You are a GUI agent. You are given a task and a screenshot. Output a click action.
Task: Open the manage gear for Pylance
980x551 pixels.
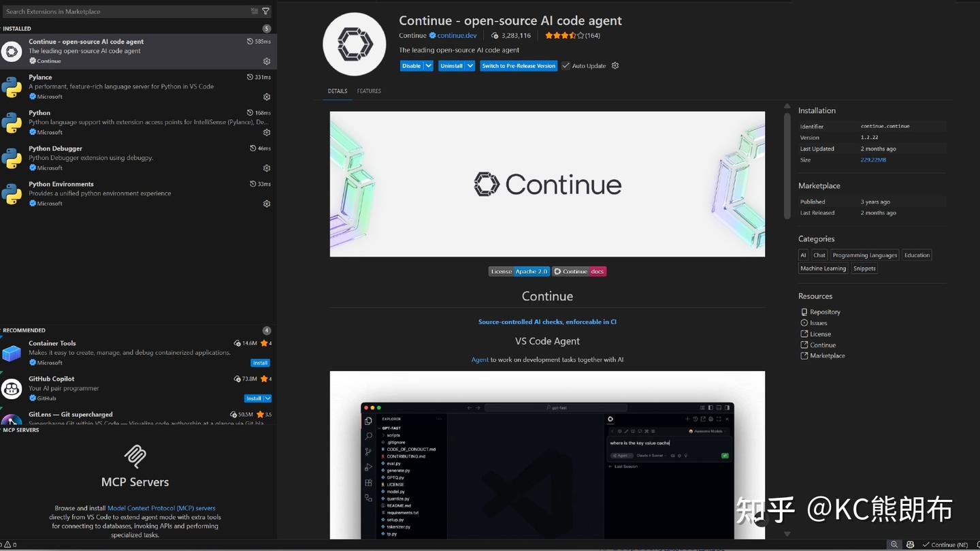pos(267,97)
